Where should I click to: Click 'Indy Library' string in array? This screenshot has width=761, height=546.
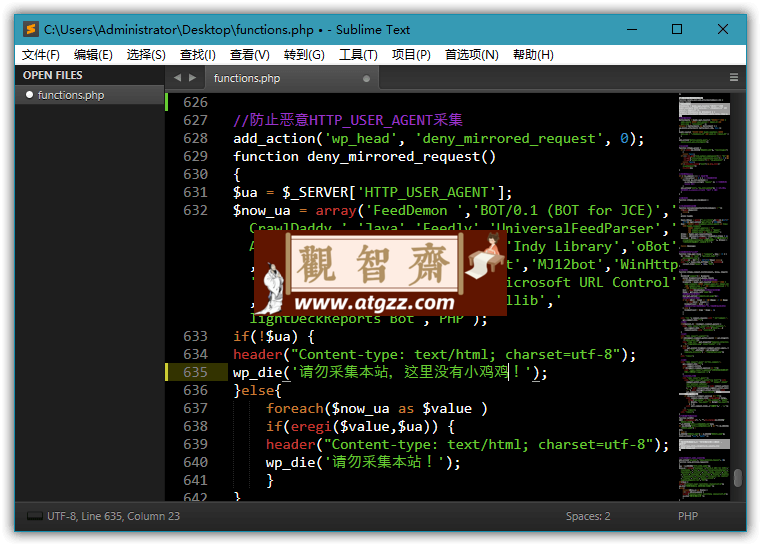[567, 247]
